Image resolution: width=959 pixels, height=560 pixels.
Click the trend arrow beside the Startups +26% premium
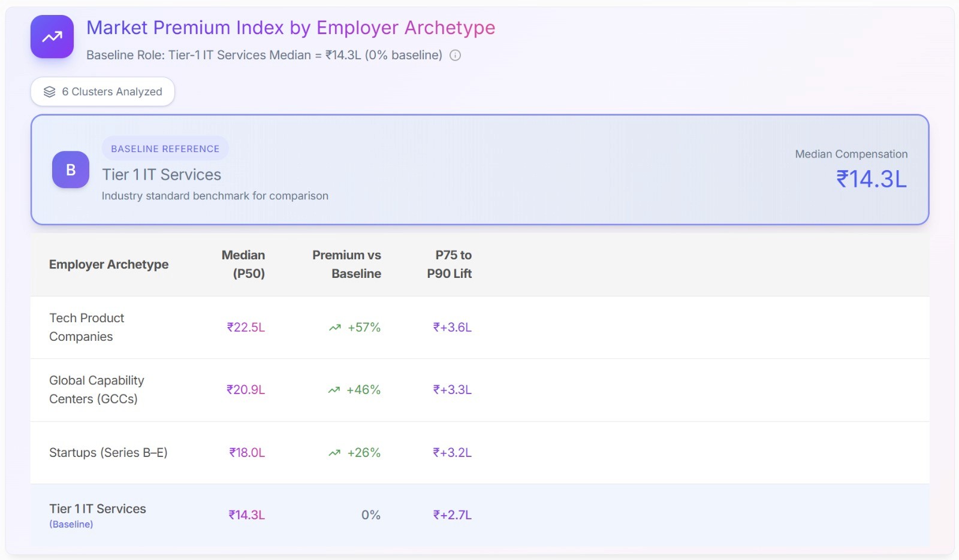pyautogui.click(x=335, y=453)
